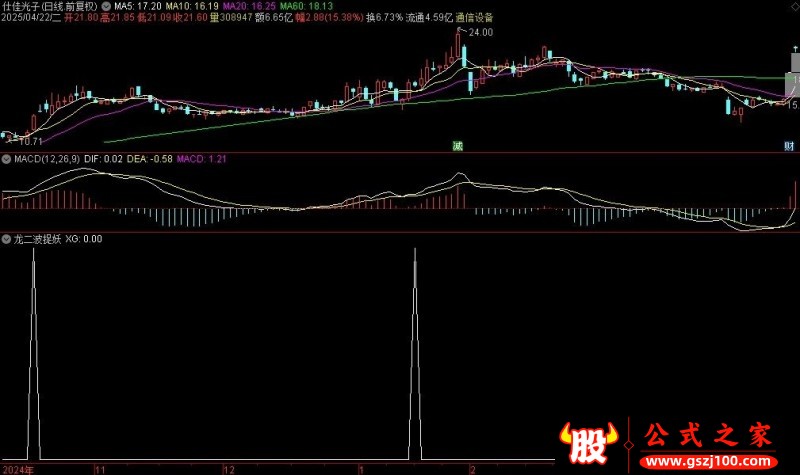Click the purple MA20 label

249,6
